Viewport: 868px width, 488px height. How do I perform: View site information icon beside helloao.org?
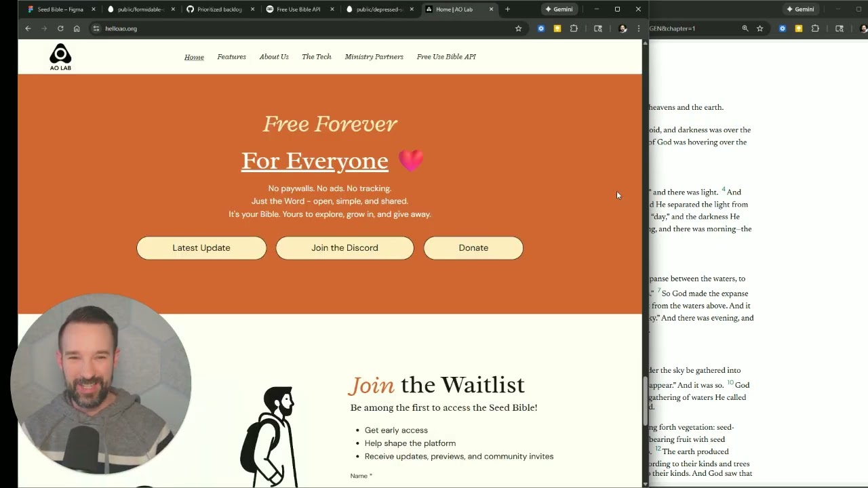point(96,28)
